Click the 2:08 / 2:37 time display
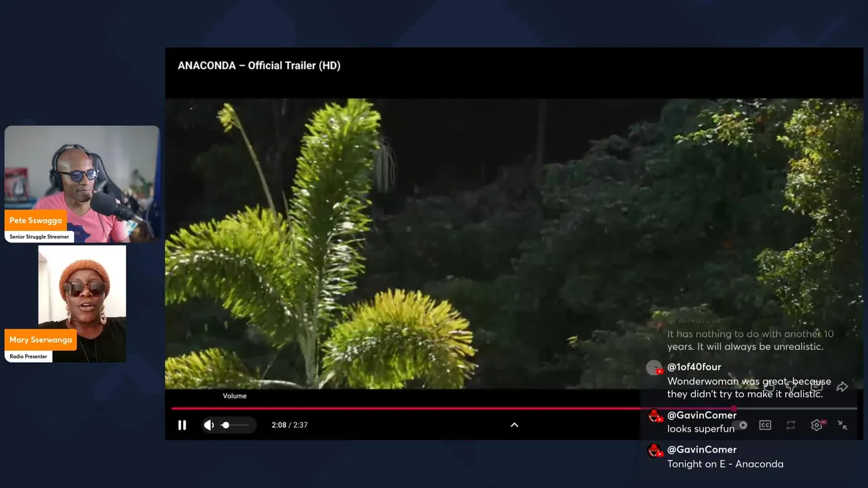 coord(290,425)
